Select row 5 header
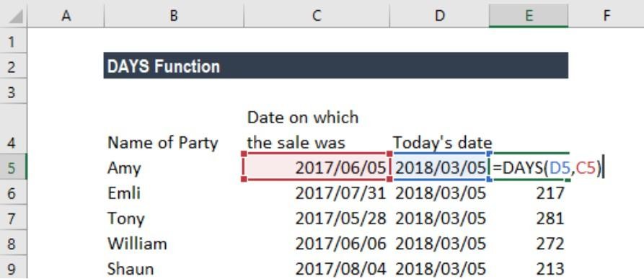The width and height of the screenshot is (644, 279). pos(13,167)
